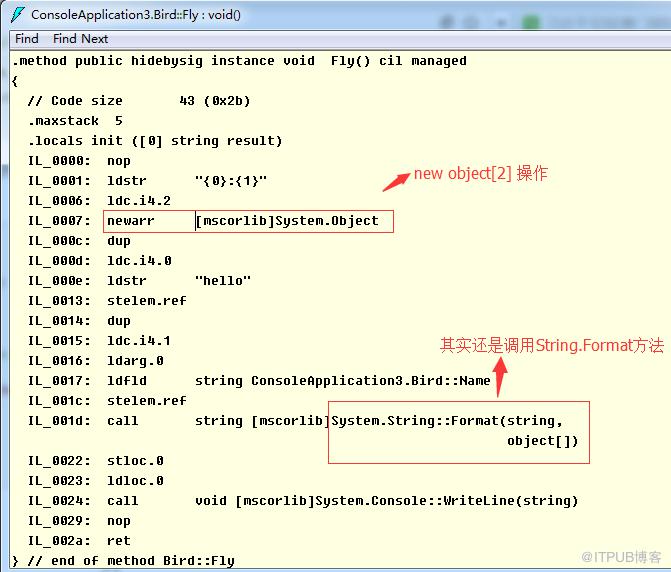The image size is (671, 572).
Task: Click the Code size 43 (0x2b) comment
Action: tap(139, 101)
